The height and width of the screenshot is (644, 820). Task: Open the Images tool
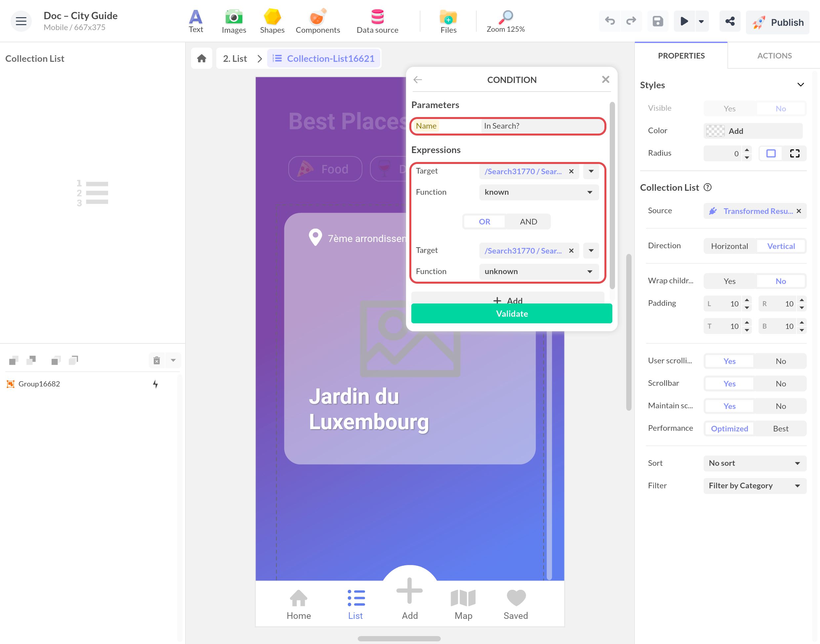tap(234, 21)
